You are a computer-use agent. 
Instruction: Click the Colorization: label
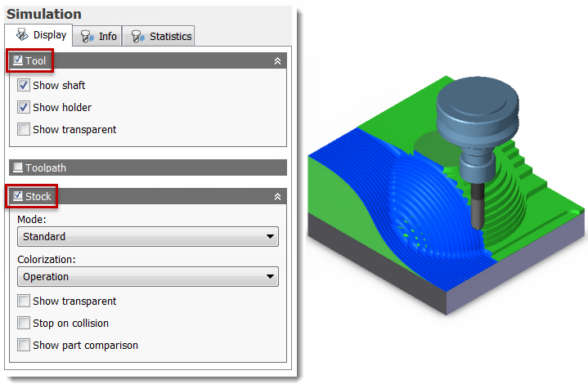tap(47, 259)
